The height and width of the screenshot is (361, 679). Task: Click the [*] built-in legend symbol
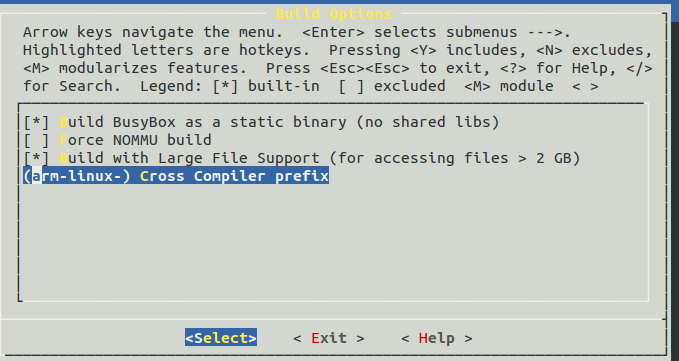[x=225, y=86]
